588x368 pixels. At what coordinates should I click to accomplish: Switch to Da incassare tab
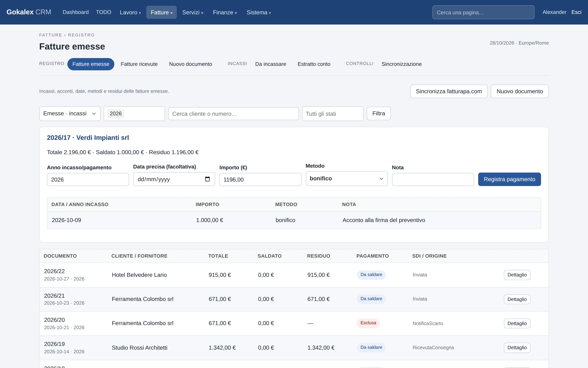tap(271, 64)
